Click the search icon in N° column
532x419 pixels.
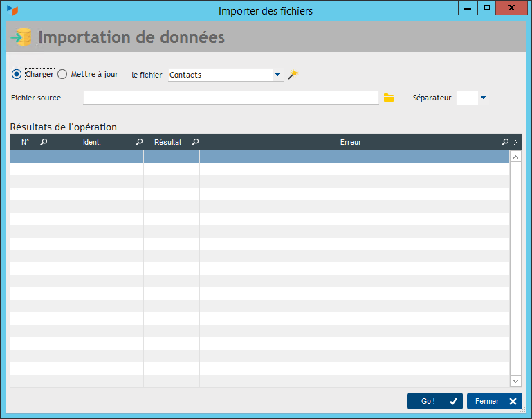click(x=44, y=142)
